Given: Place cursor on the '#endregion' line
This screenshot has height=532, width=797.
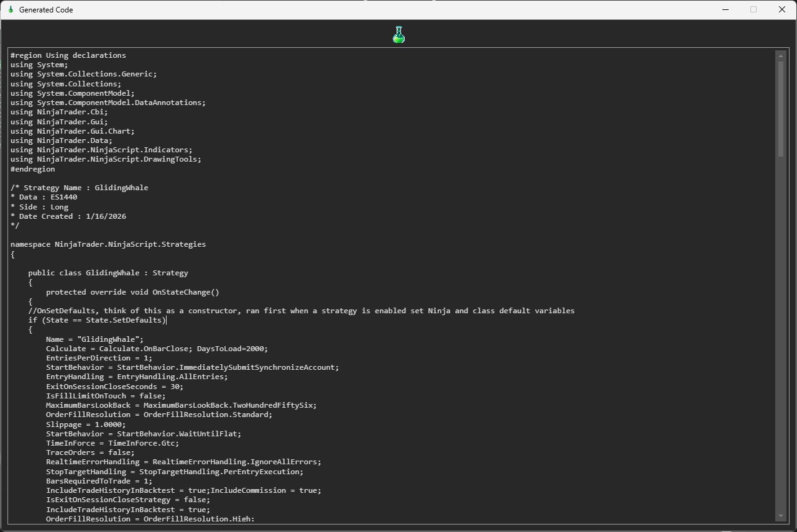Looking at the screenshot, I should pos(32,168).
